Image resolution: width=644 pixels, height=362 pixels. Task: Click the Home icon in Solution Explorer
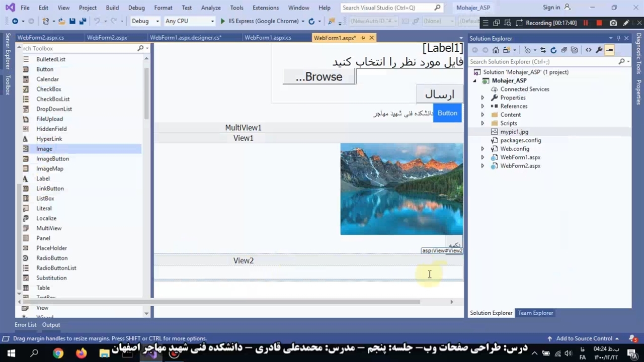496,50
